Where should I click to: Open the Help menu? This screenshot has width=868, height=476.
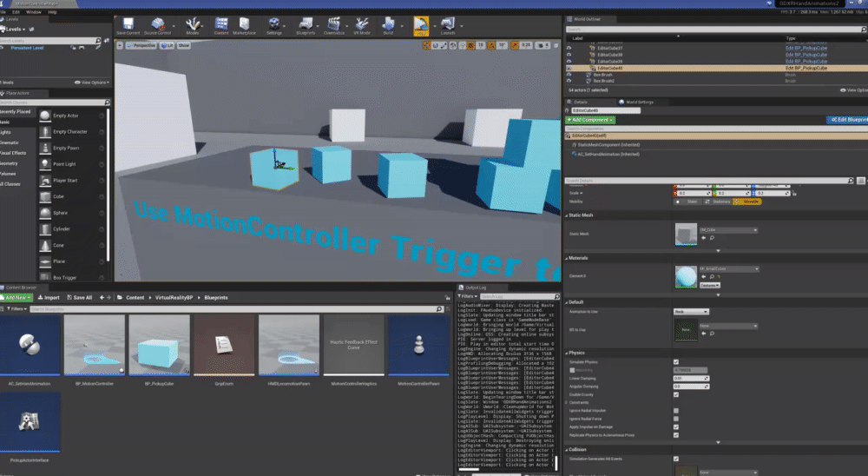(52, 11)
